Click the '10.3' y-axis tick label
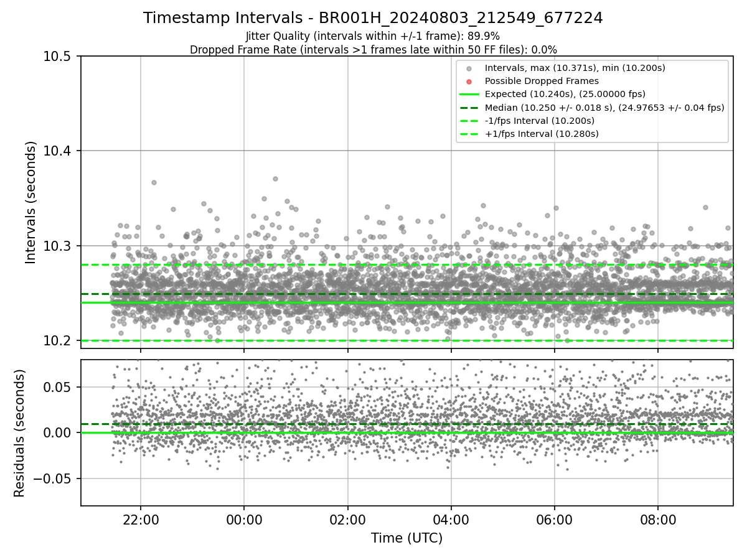The image size is (747, 560). coord(57,246)
